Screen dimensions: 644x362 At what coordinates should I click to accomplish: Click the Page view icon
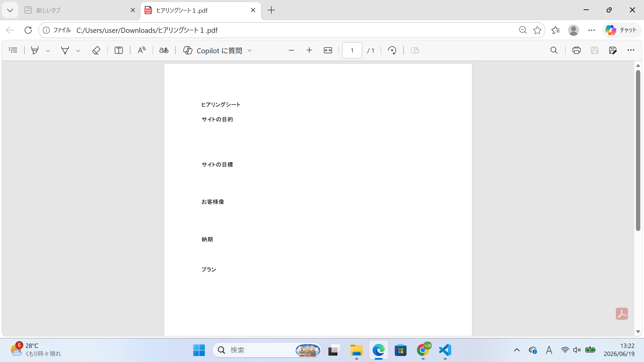pyautogui.click(x=415, y=50)
